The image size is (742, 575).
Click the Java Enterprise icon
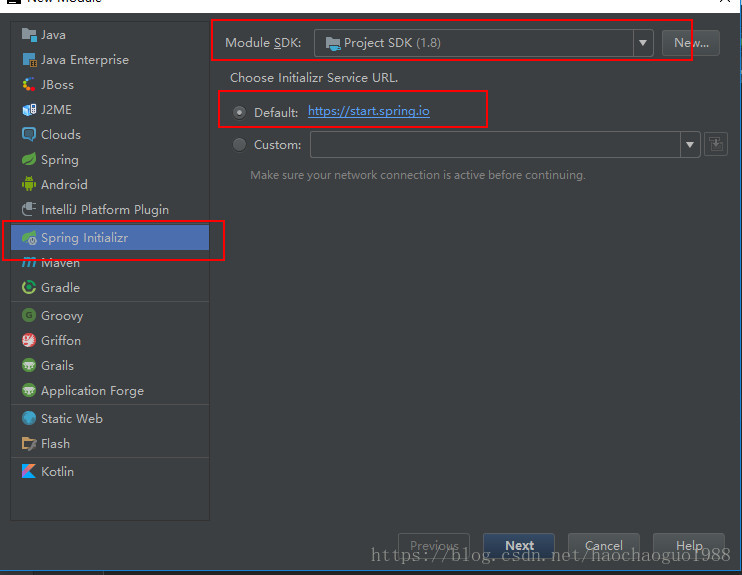(x=29, y=60)
